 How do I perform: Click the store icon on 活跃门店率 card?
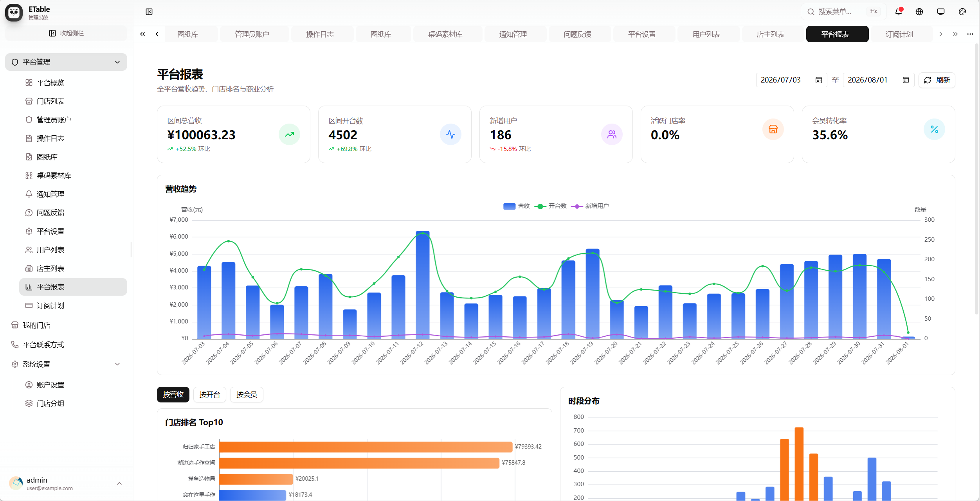(x=773, y=129)
